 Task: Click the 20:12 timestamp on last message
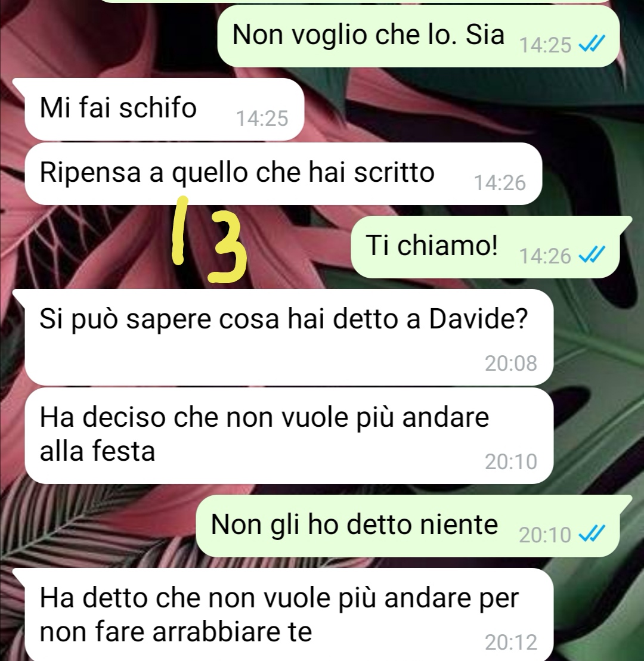click(x=511, y=643)
